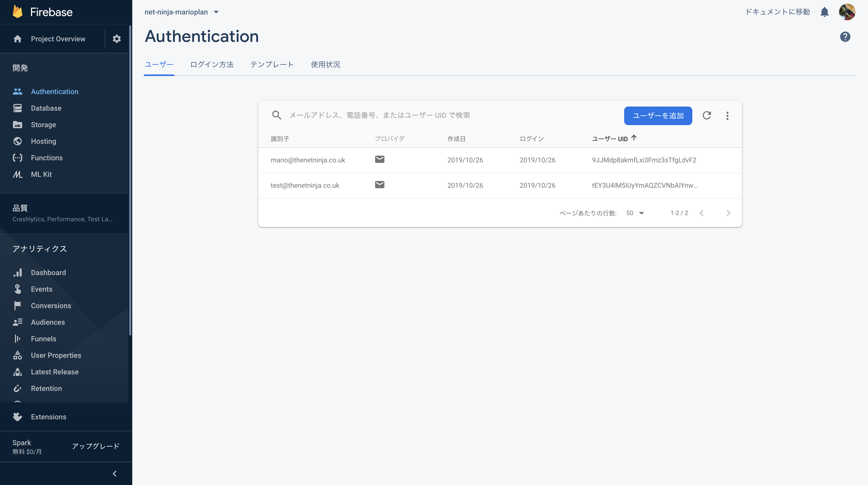The width and height of the screenshot is (868, 485).
Task: Open the help question mark icon
Action: [845, 37]
